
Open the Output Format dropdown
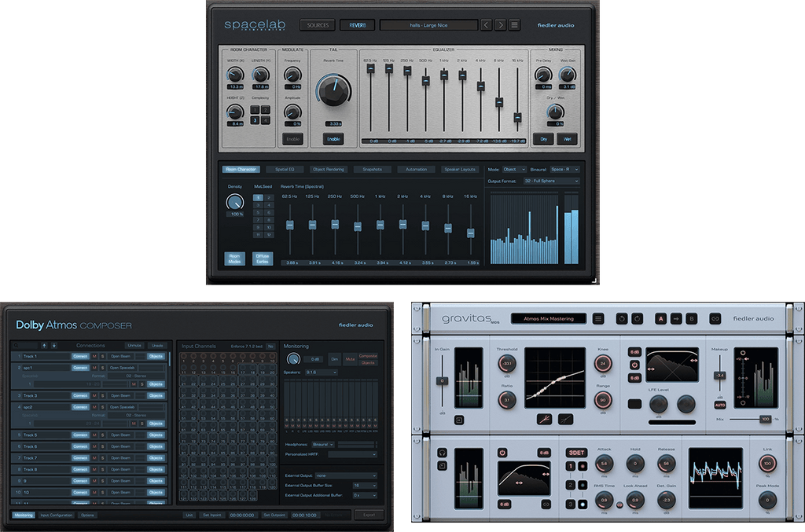(x=554, y=181)
